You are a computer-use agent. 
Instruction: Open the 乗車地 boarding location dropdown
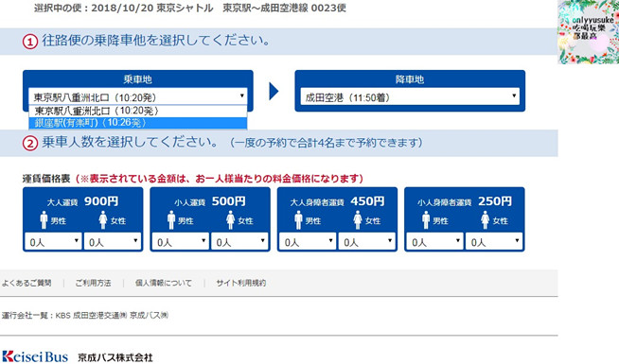(x=138, y=96)
